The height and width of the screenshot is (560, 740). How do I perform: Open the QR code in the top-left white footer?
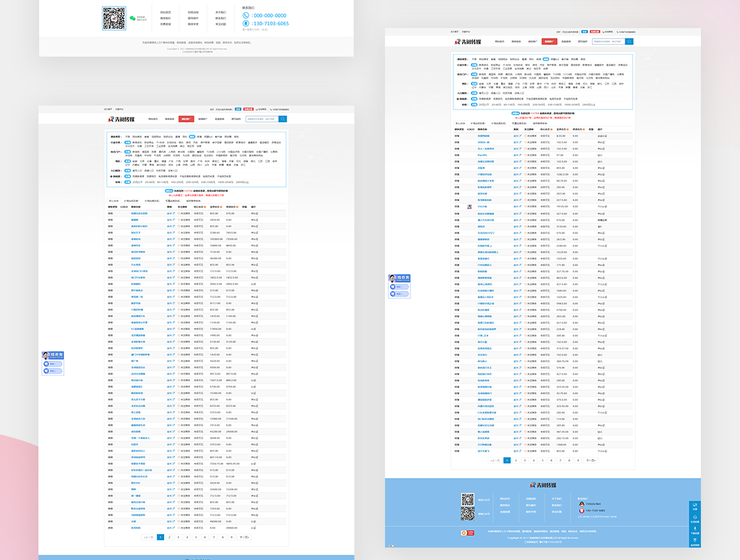114,18
